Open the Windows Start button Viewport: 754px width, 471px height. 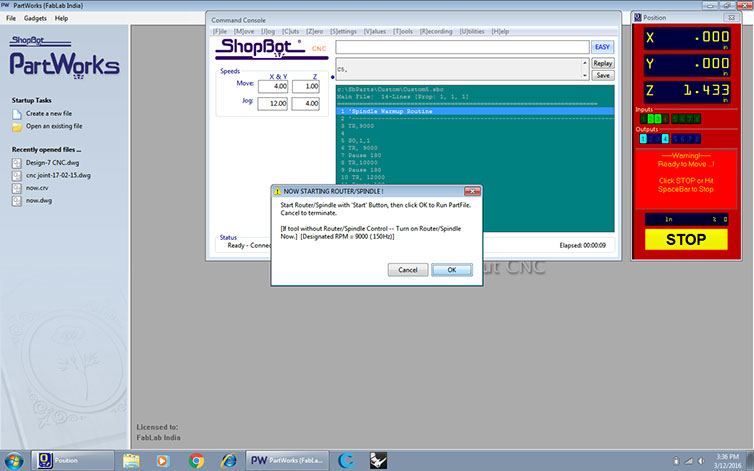pyautogui.click(x=13, y=461)
